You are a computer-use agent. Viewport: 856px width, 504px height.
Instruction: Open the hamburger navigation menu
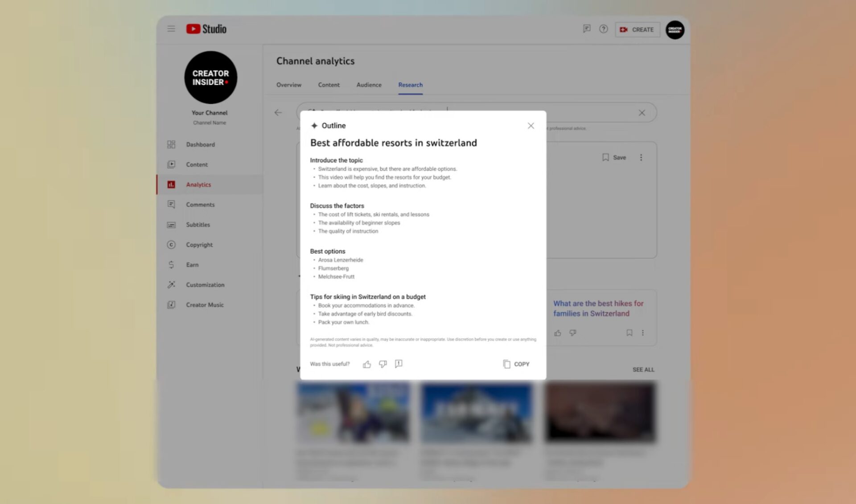click(171, 29)
